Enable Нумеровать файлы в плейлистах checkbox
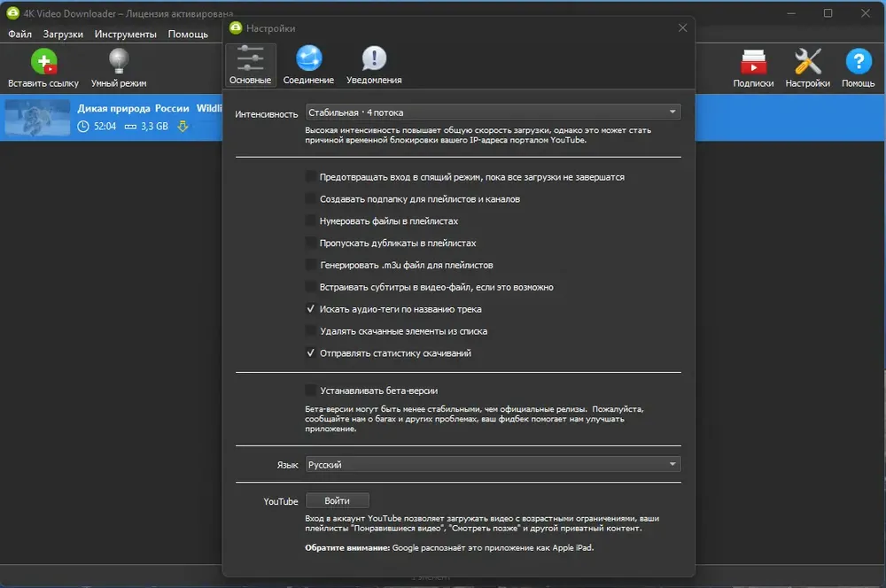 (x=310, y=220)
